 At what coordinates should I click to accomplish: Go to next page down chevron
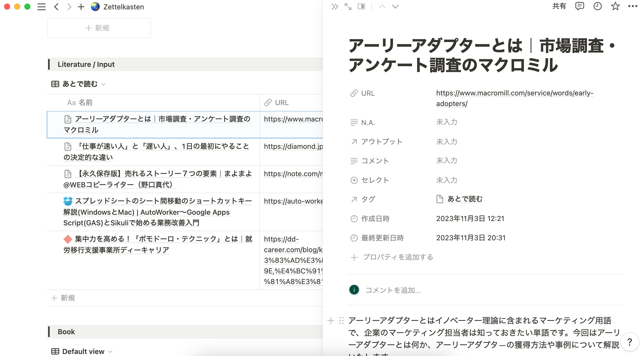click(x=395, y=7)
